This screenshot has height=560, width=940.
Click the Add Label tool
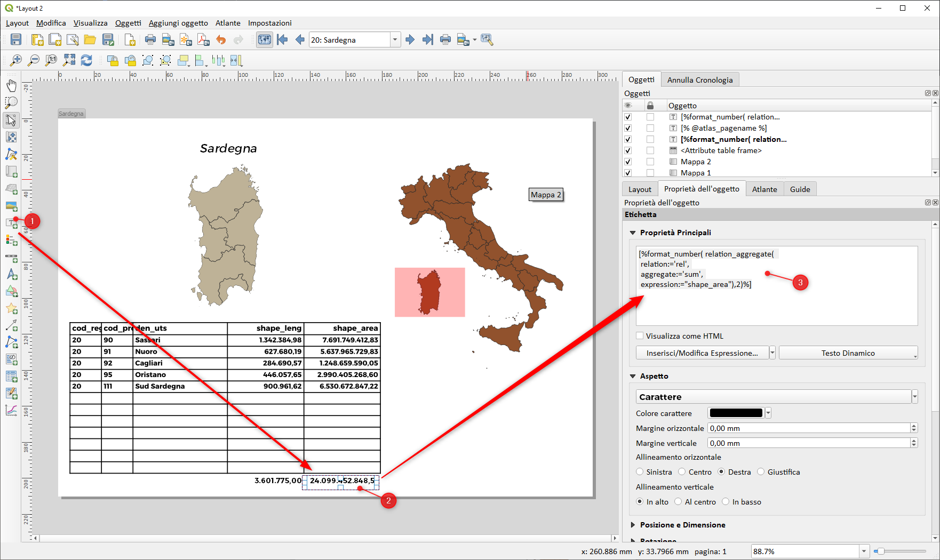click(x=11, y=223)
